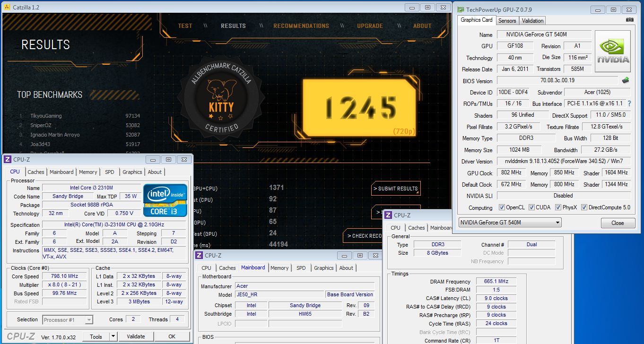Click the Multiplier value x 8.0 ( 8 - 21 )
Image resolution: width=644 pixels, height=344 pixels.
pos(65,285)
